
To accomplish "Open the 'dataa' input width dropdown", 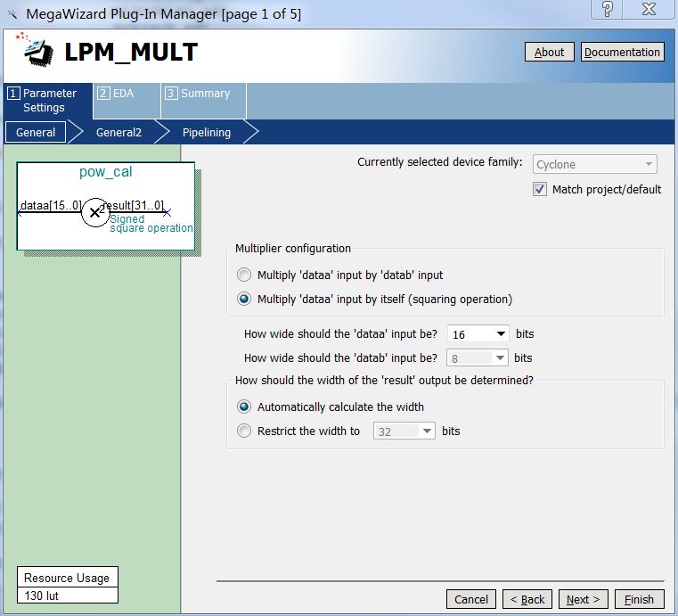I will click(478, 334).
